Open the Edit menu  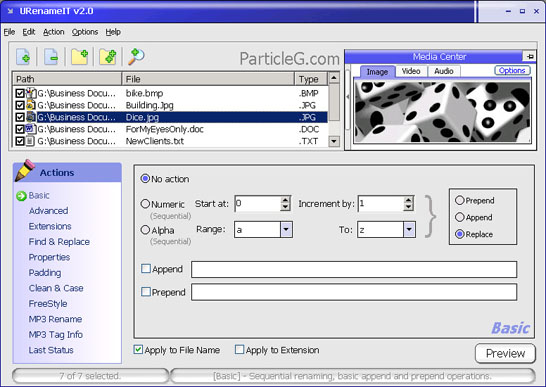[29, 32]
